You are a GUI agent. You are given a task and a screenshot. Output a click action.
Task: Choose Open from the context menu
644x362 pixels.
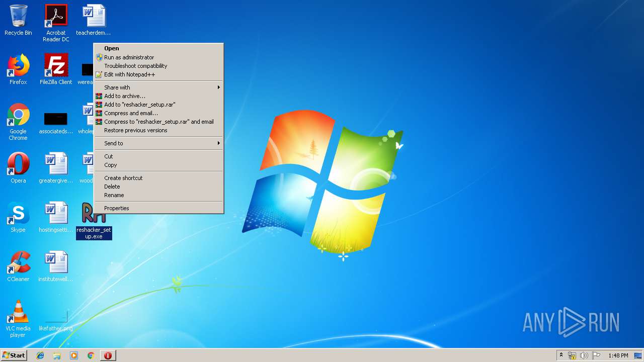[x=158, y=49]
